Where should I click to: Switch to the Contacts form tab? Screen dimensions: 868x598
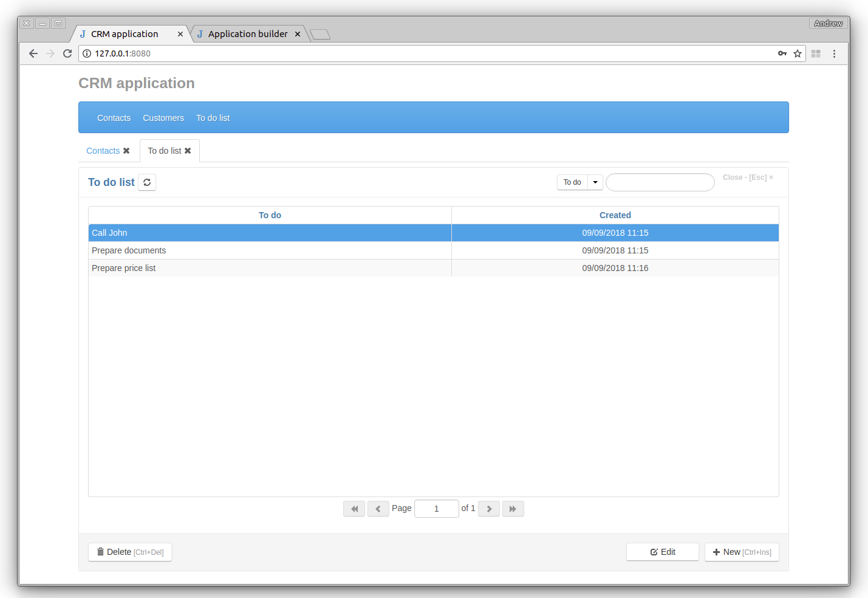click(x=103, y=151)
